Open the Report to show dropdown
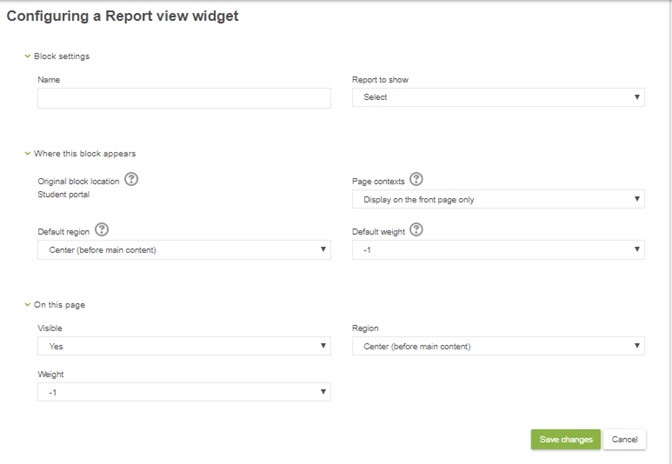Viewport: 672px width, 464px height. point(498,97)
